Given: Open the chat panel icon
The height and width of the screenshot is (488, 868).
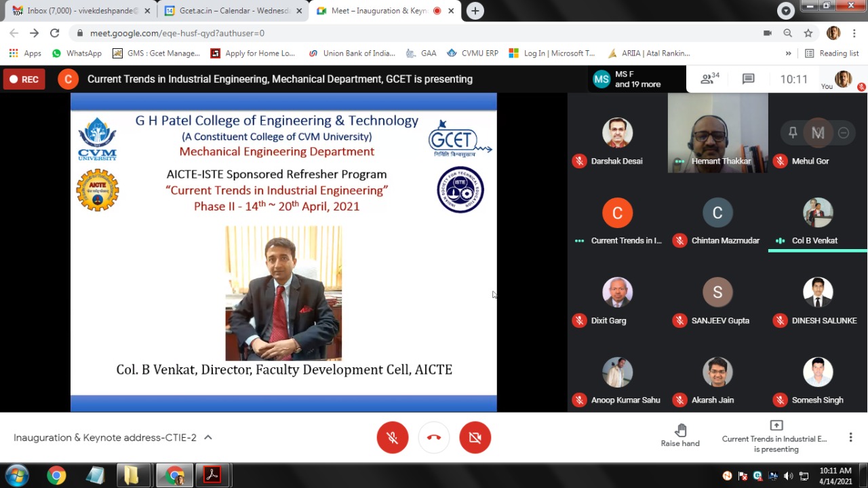Looking at the screenshot, I should point(748,79).
